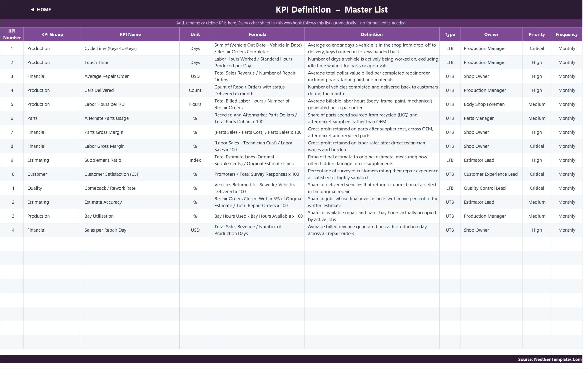
Task: Select the Formula column header
Action: pos(257,34)
